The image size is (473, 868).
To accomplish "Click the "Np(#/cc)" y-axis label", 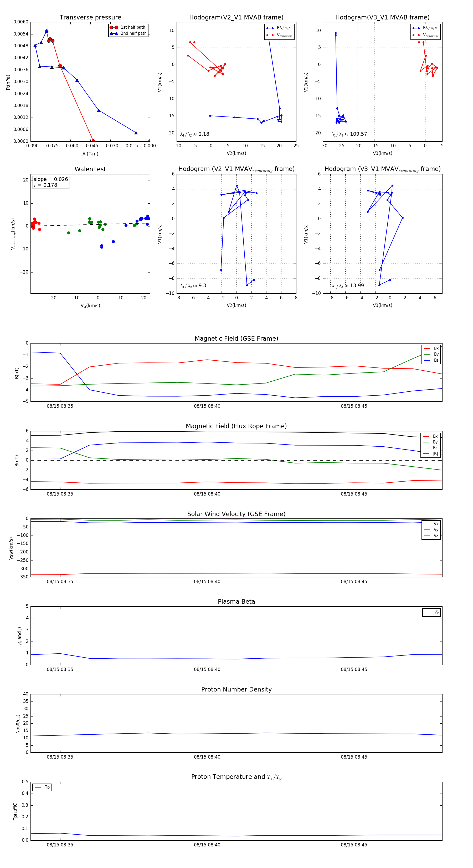I will pos(18,724).
